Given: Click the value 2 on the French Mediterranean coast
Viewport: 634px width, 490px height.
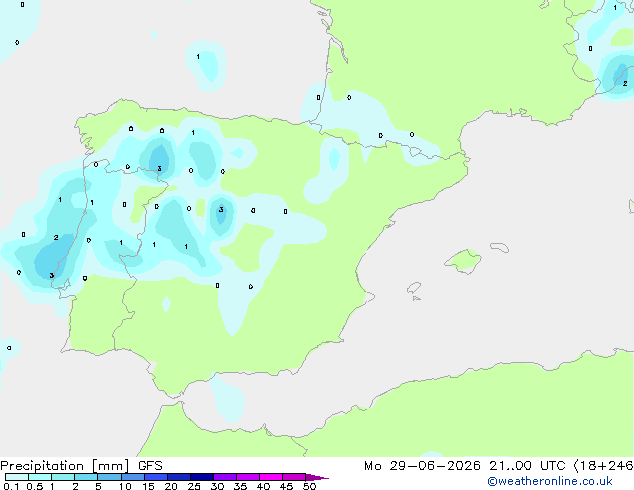Looking at the screenshot, I should coord(625,84).
